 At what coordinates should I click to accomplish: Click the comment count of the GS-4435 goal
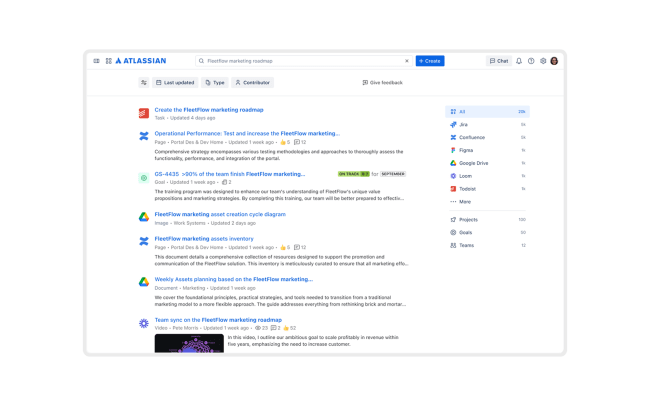pos(227,182)
